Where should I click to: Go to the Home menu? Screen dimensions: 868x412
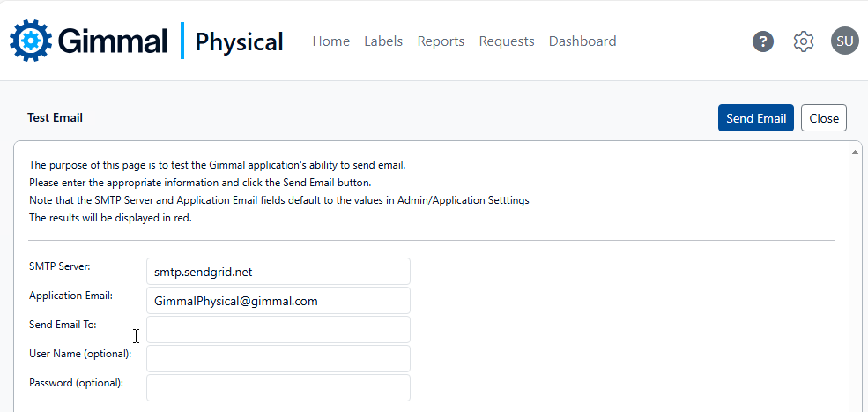tap(331, 41)
